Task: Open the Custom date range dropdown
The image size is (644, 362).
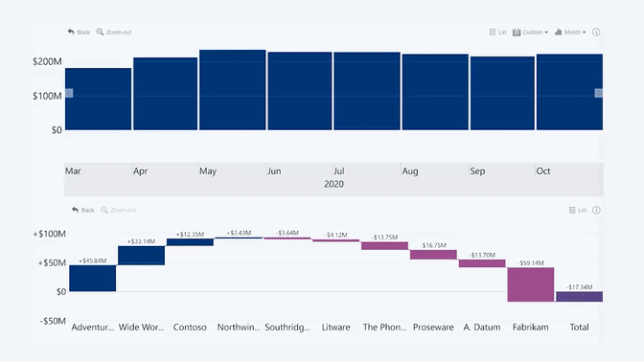Action: pos(530,32)
